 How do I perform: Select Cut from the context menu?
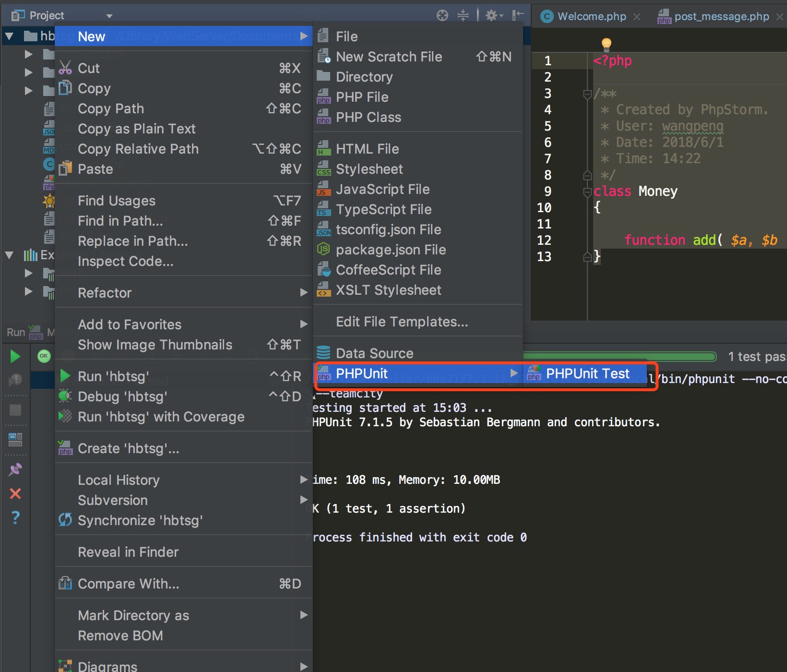pyautogui.click(x=183, y=68)
